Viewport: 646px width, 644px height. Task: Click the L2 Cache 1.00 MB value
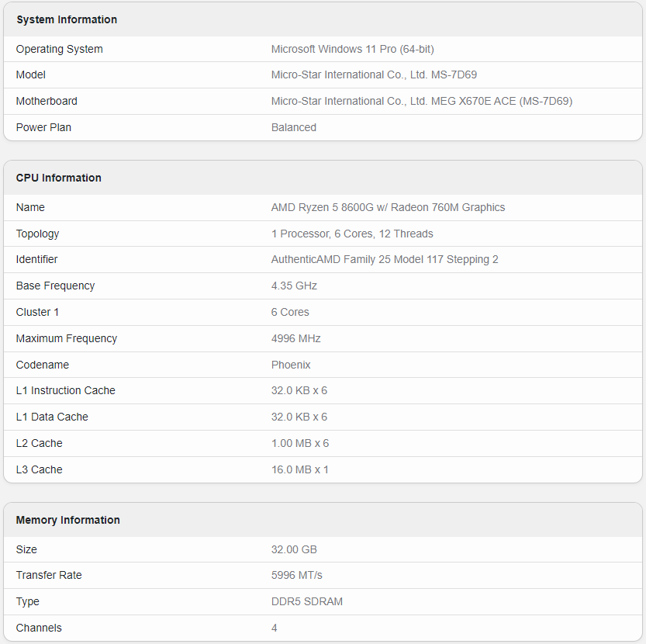[x=300, y=443]
